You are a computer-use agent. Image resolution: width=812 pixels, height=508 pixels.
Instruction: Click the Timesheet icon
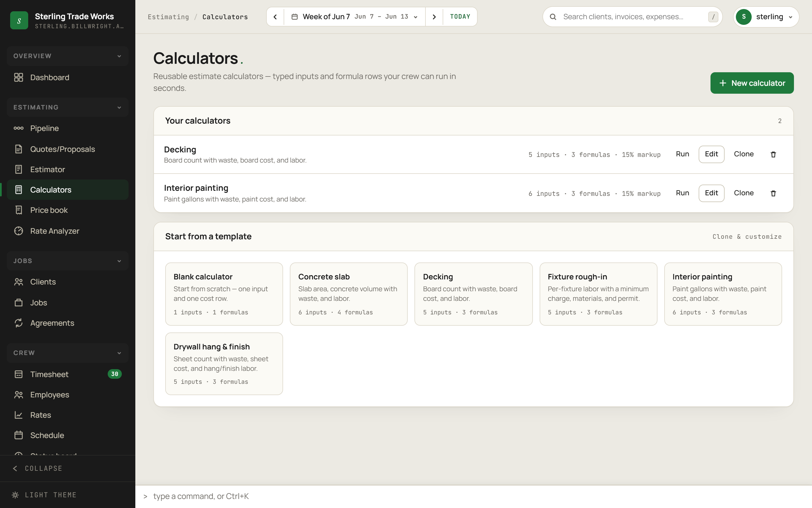click(18, 374)
